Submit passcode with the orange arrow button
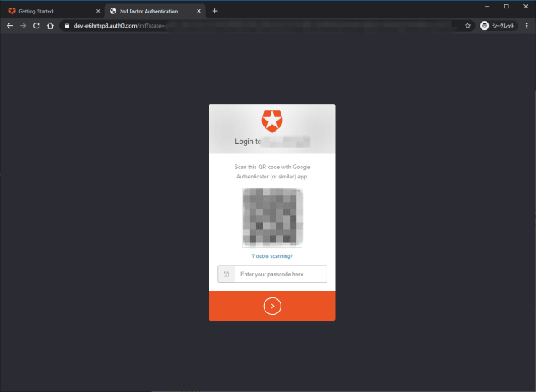 tap(272, 306)
